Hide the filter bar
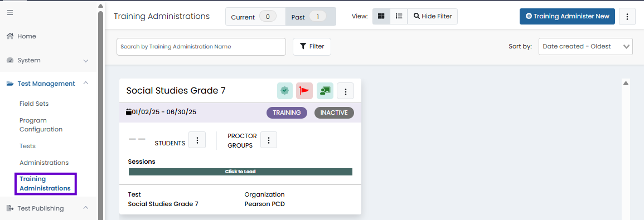Screen dimensions: 644x220 pos(433,16)
